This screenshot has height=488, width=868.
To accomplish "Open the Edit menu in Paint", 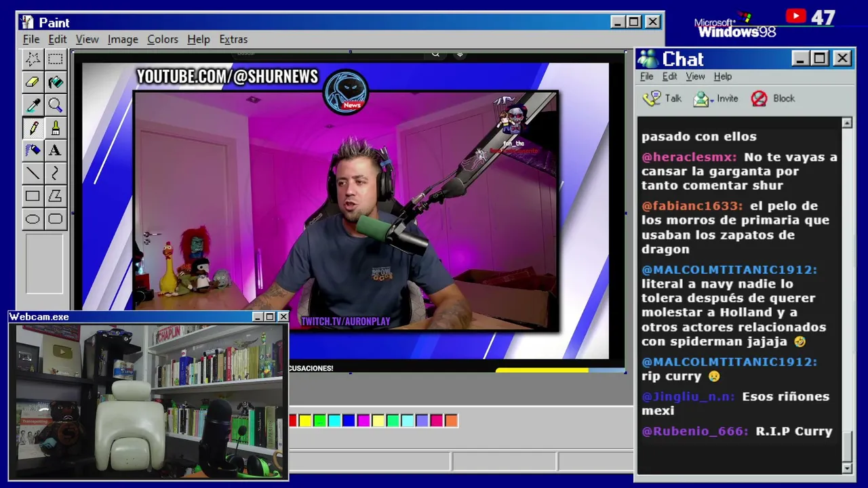I will point(57,39).
